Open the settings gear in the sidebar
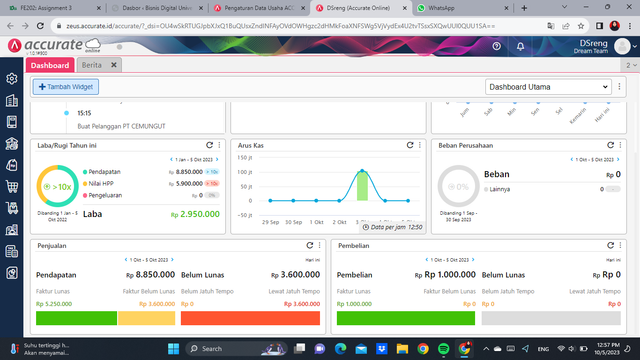Viewport: 640px width, 360px height. [12, 78]
